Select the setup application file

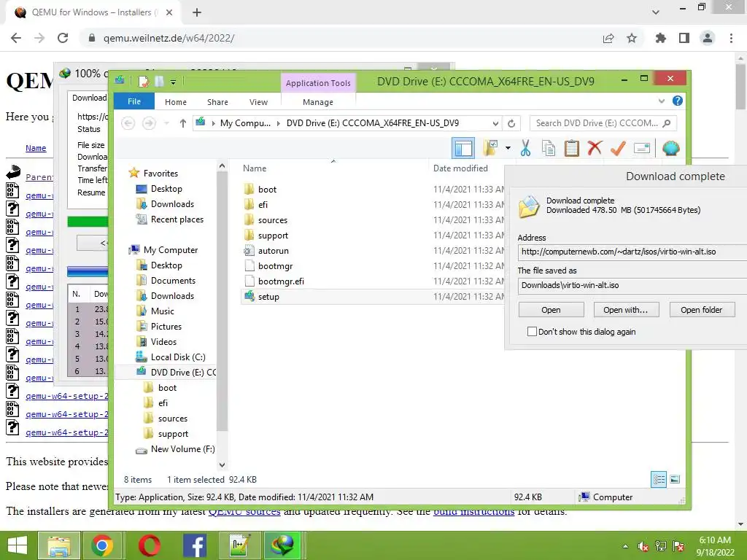click(x=268, y=296)
